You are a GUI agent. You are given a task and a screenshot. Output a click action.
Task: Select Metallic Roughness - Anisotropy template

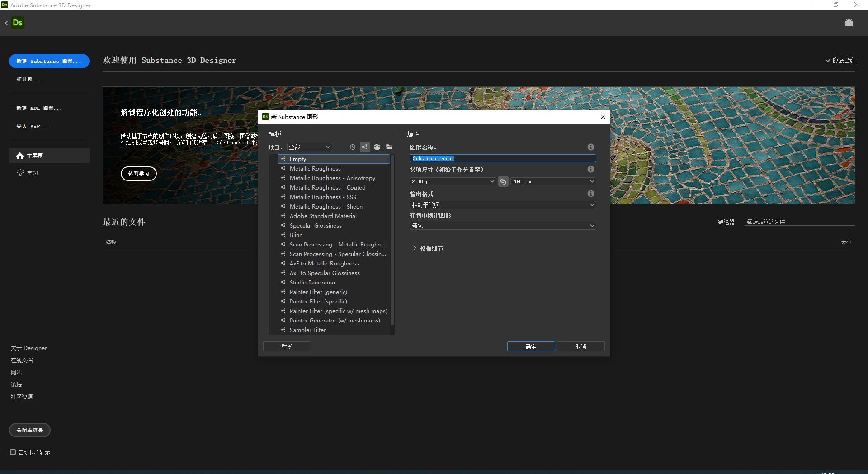(x=334, y=178)
